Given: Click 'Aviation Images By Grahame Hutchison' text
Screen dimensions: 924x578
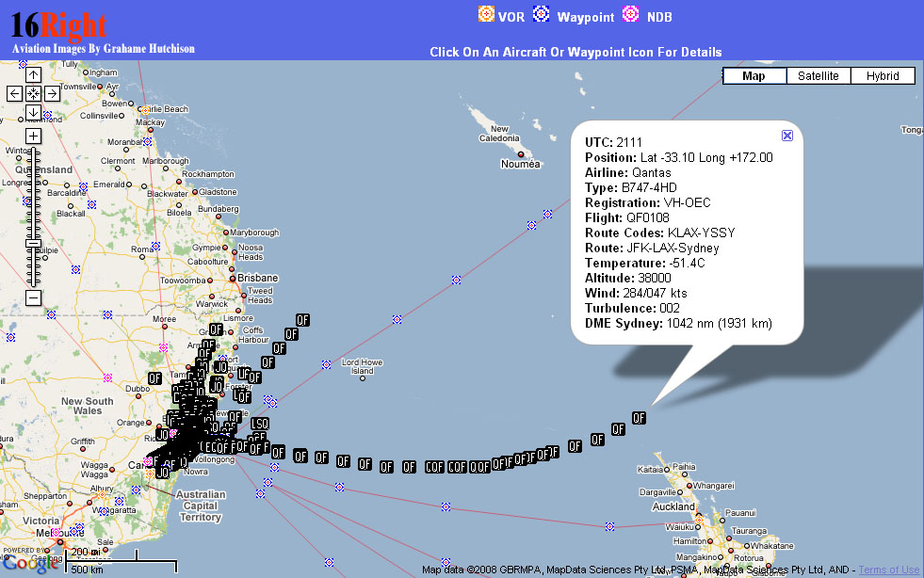Looking at the screenshot, I should click(x=104, y=49).
